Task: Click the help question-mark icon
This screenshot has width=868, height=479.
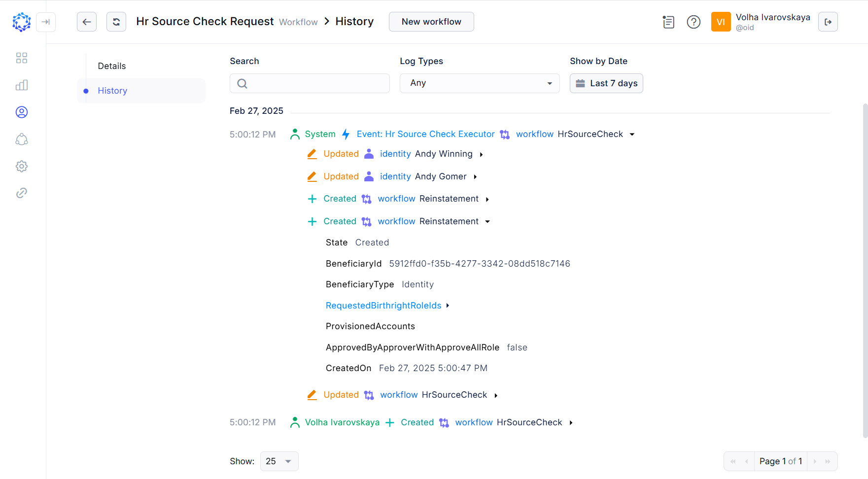Action: (x=694, y=22)
